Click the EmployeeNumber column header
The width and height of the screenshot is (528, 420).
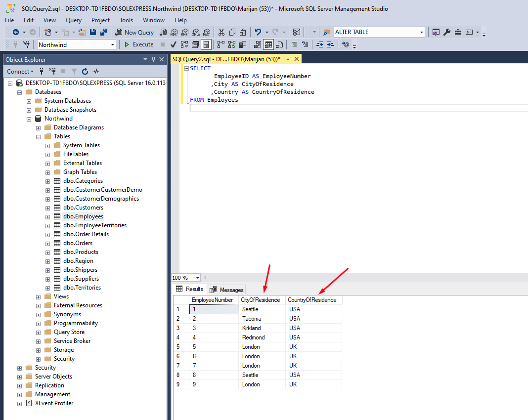(x=214, y=300)
